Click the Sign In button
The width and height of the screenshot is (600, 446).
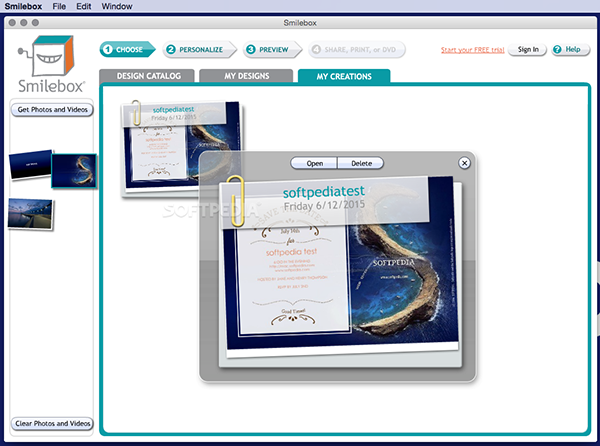tap(528, 49)
